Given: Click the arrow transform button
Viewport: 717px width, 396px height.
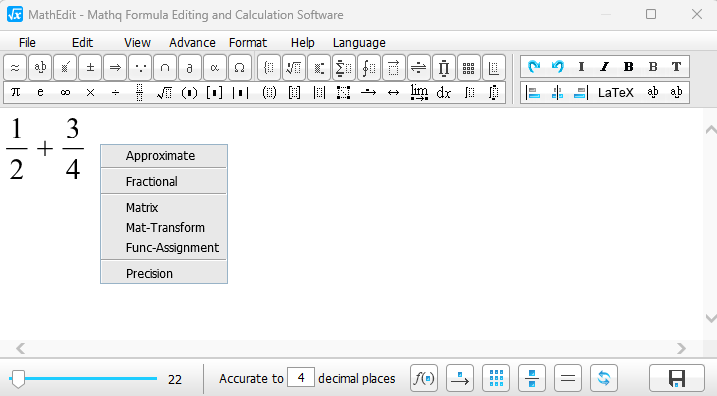Looking at the screenshot, I should tap(460, 378).
